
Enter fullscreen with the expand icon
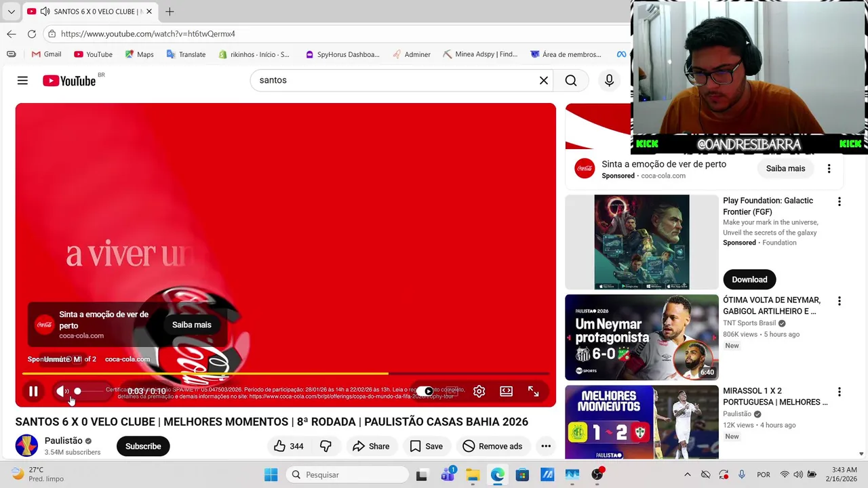tap(534, 391)
